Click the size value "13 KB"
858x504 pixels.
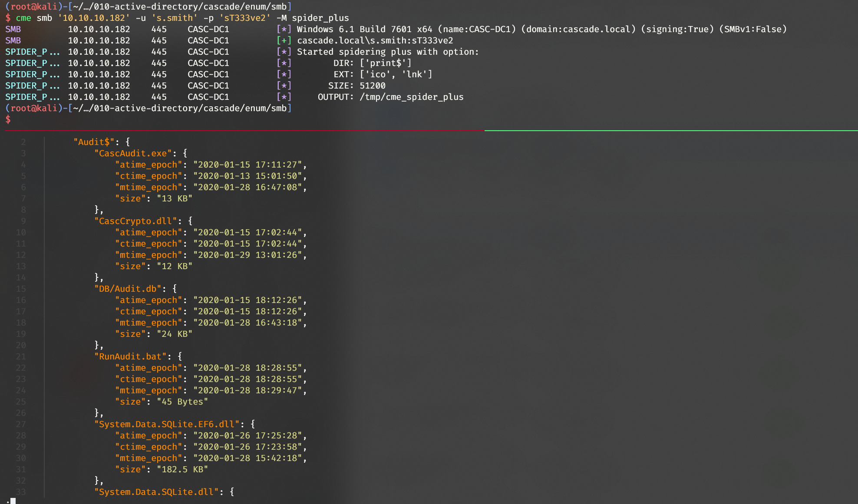click(x=175, y=198)
